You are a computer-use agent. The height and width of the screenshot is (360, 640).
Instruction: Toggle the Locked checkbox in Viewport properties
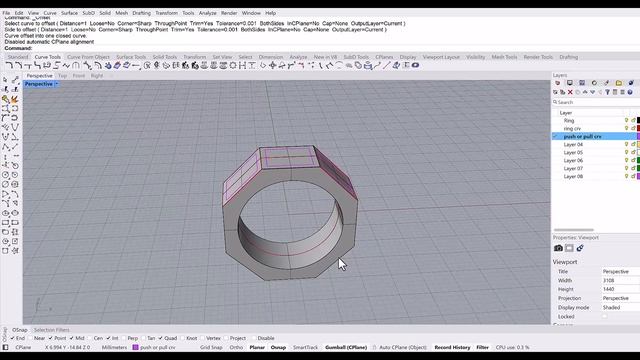click(604, 316)
